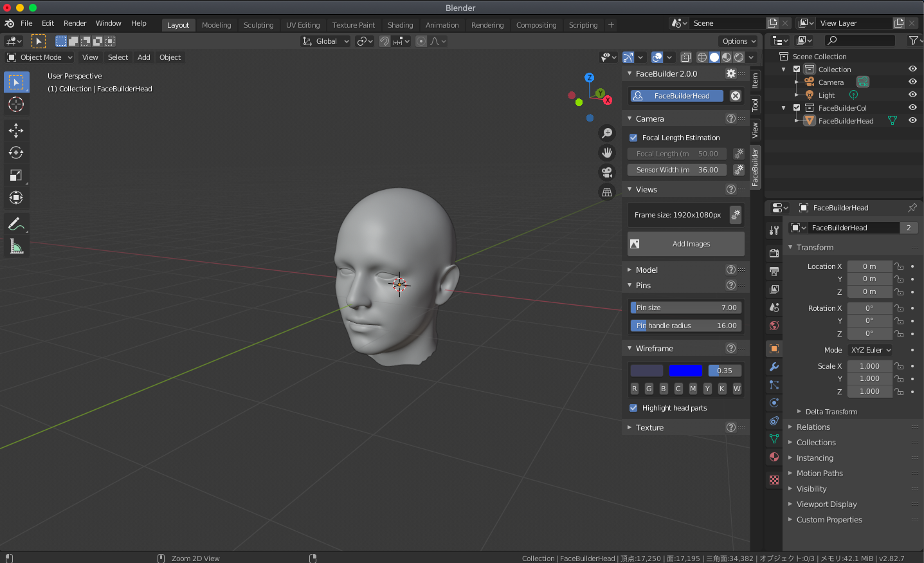
Task: Open Modifier properties wrench tab
Action: [774, 367]
